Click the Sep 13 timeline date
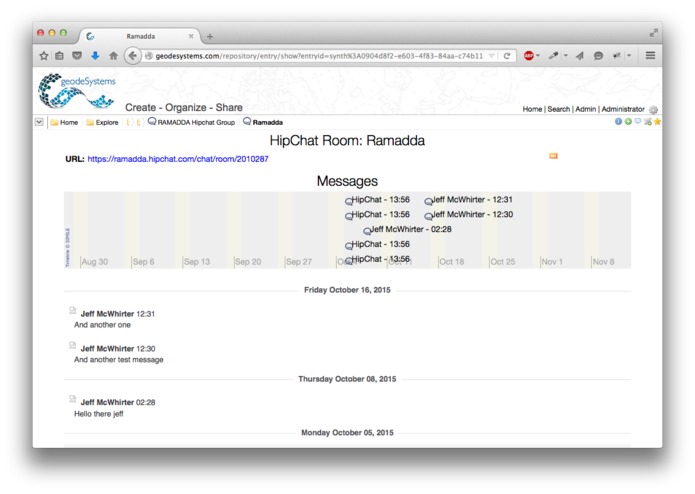Image resolution: width=695 pixels, height=494 pixels. tap(196, 262)
